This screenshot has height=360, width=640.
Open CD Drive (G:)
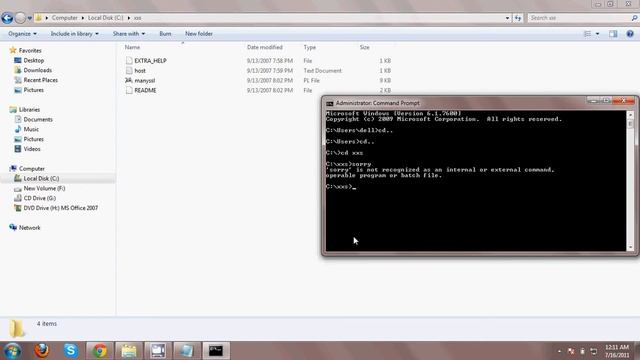40,198
